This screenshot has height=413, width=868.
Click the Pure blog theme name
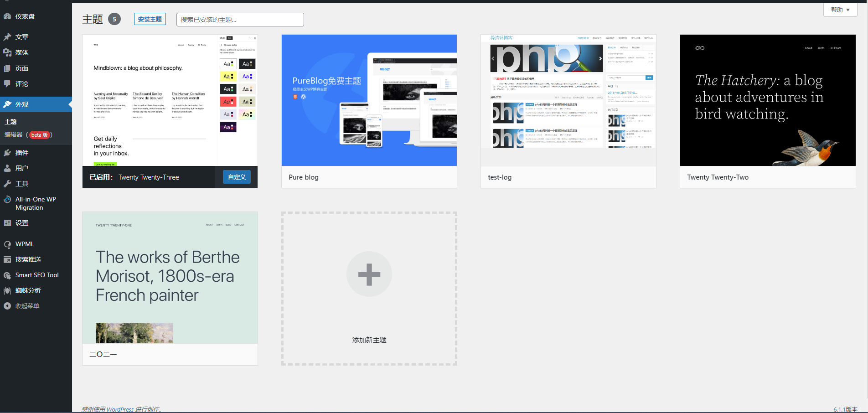pyautogui.click(x=304, y=177)
